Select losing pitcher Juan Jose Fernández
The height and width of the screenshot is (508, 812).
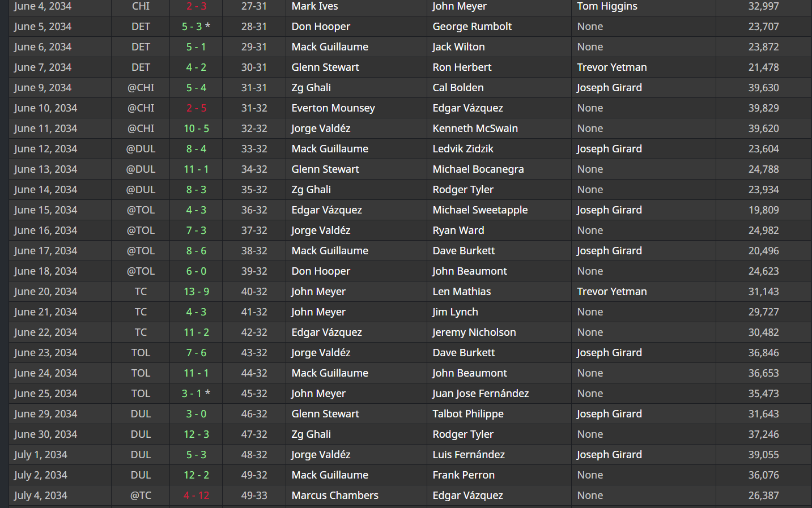click(x=481, y=394)
